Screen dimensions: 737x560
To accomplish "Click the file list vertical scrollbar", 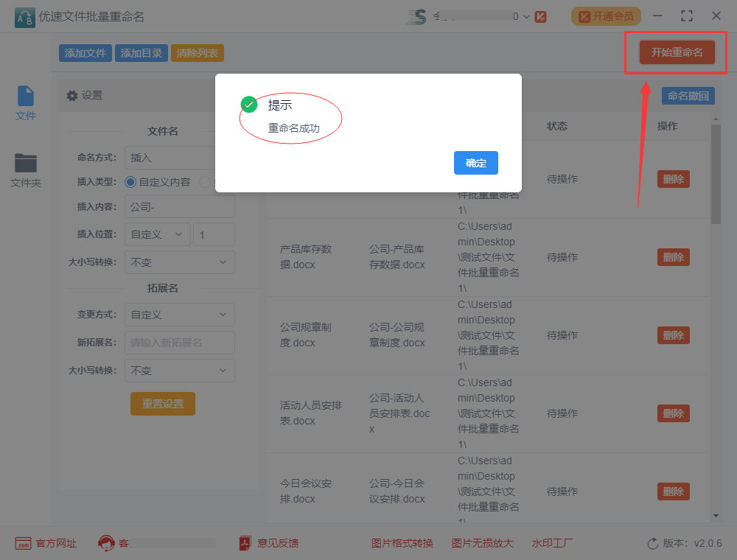I will [x=716, y=174].
